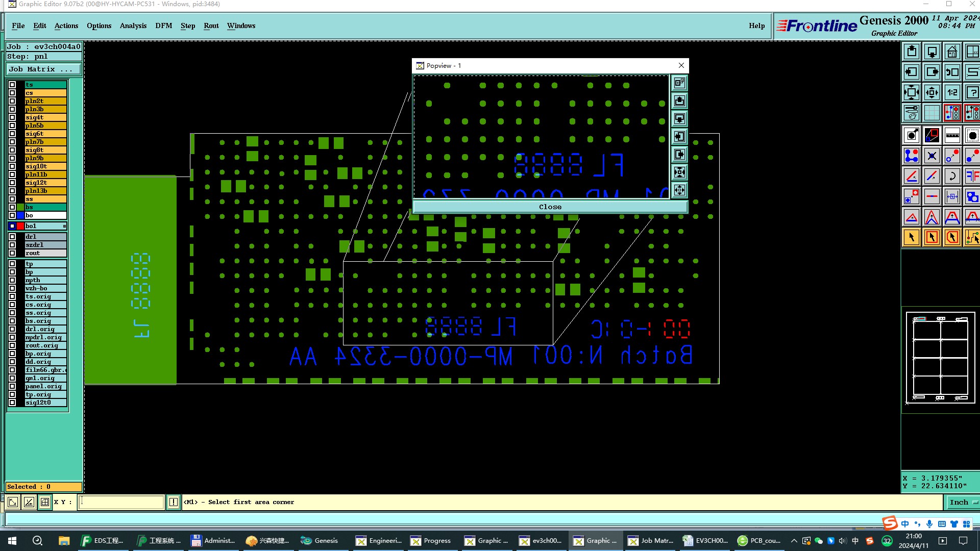This screenshot has width=980, height=551.
Task: Toggle the checkbox for layer ts
Action: pyautogui.click(x=12, y=85)
